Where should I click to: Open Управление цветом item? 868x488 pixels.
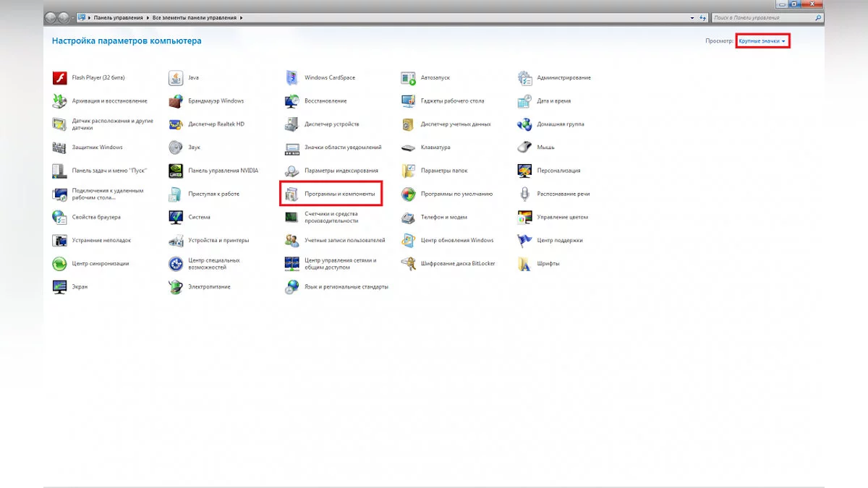click(x=562, y=217)
